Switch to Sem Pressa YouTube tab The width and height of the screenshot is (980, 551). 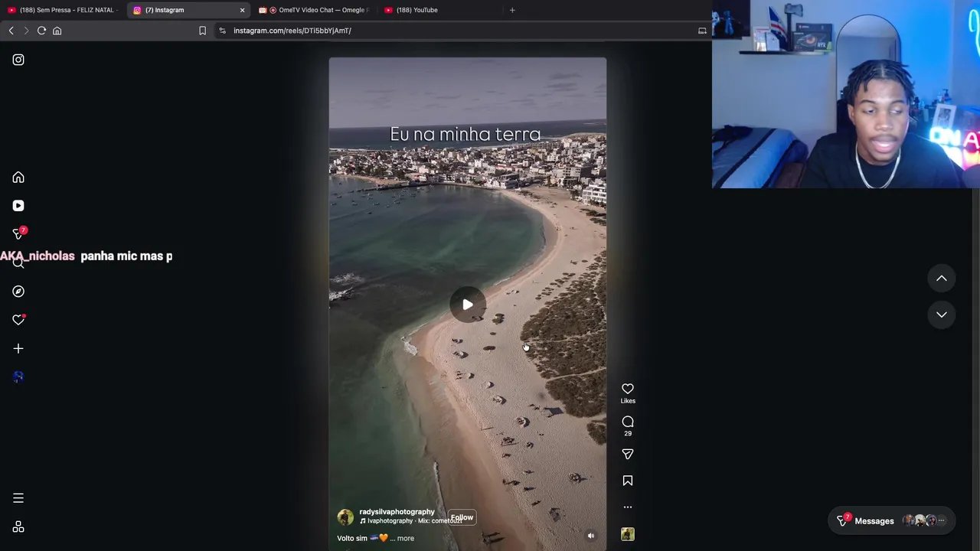pyautogui.click(x=61, y=10)
